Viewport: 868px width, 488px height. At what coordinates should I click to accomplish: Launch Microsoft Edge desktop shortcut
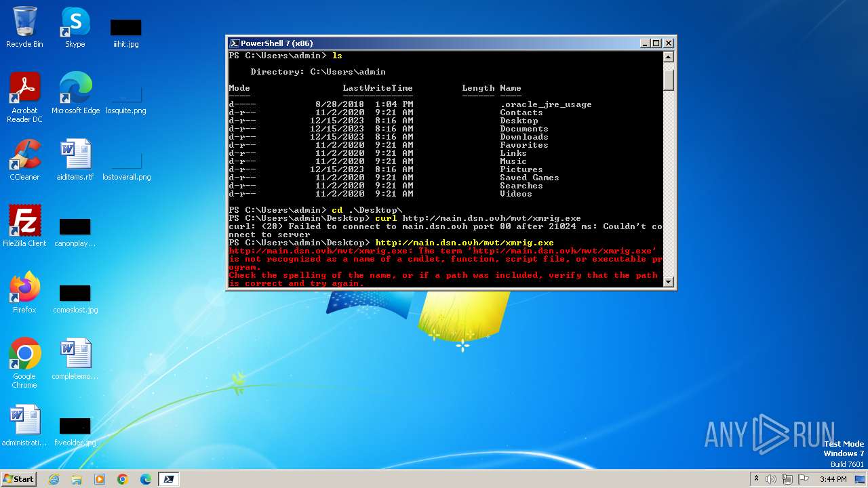(x=75, y=94)
